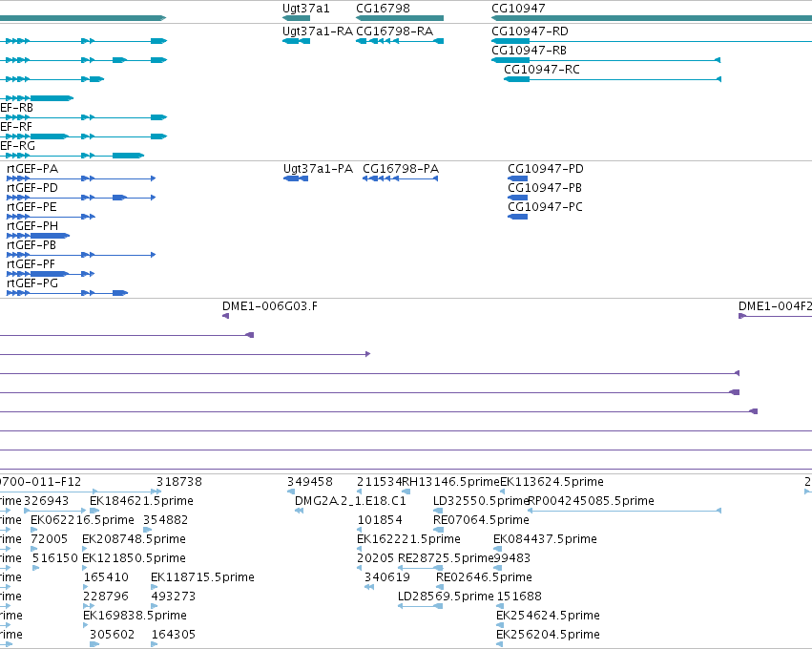Select the EK084437.5prime label

(x=545, y=539)
